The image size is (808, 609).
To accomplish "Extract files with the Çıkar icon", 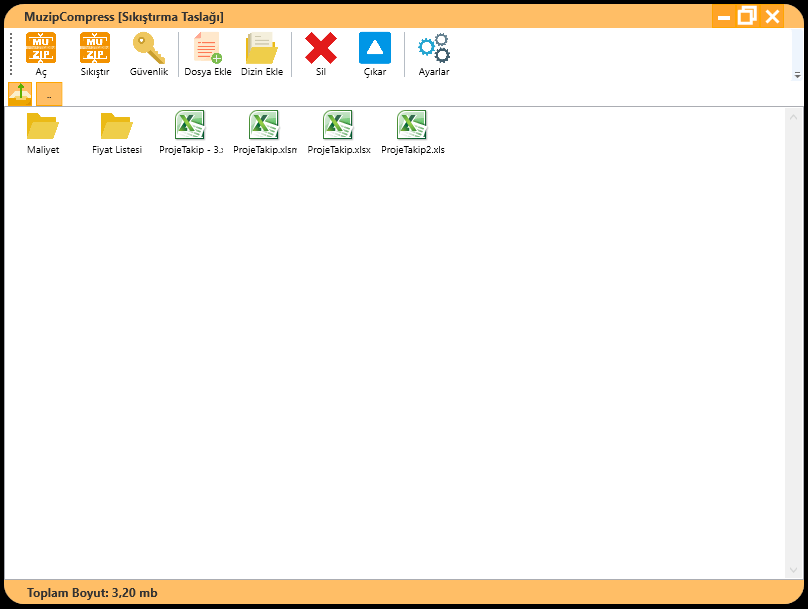I will click(x=375, y=54).
